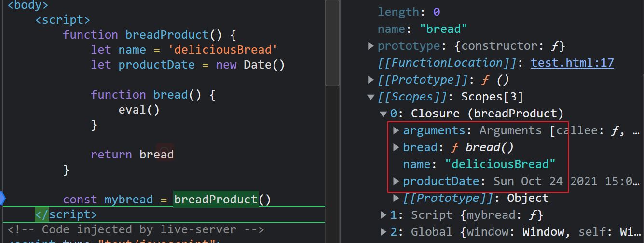Click the 'Code injected by live-server' comment

pos(136,229)
